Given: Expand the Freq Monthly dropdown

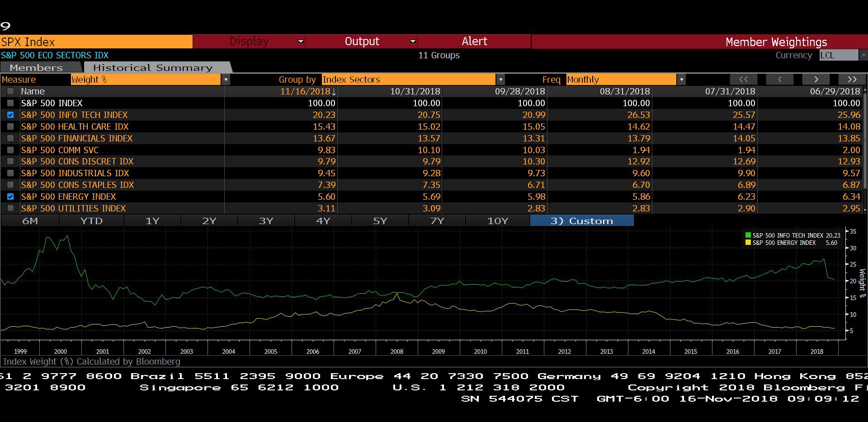Looking at the screenshot, I should click(681, 80).
